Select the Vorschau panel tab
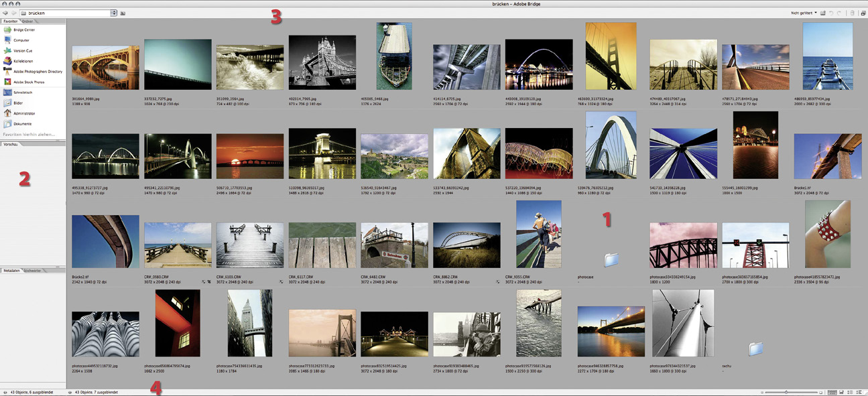The image size is (868, 396). pos(11,144)
